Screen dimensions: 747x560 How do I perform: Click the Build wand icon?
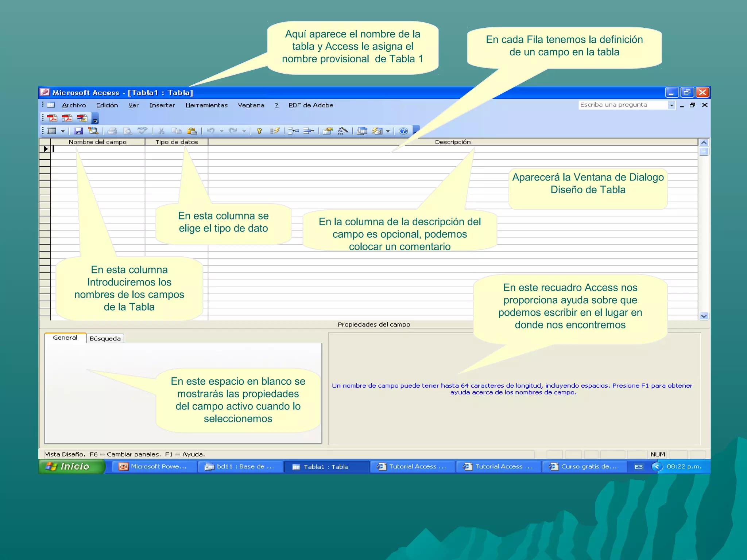point(342,131)
